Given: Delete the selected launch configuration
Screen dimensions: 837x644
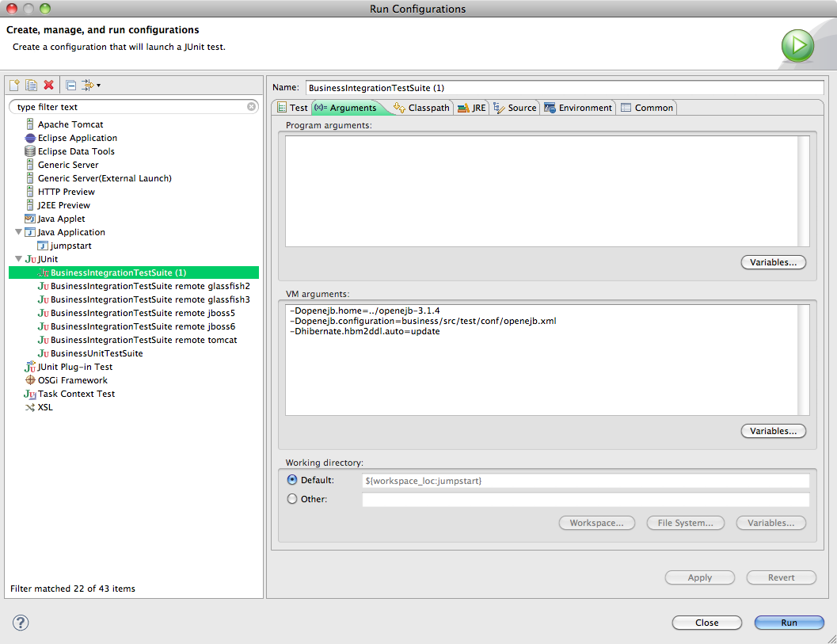Looking at the screenshot, I should click(48, 85).
